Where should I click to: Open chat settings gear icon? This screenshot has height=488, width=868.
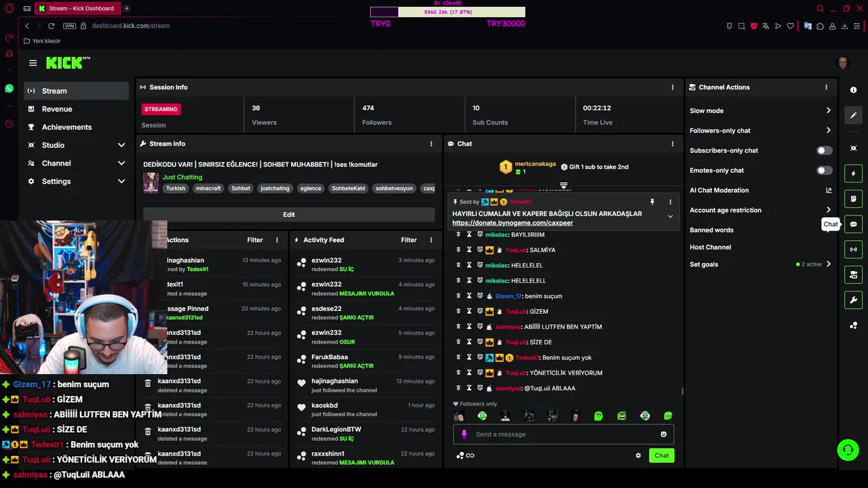638,455
